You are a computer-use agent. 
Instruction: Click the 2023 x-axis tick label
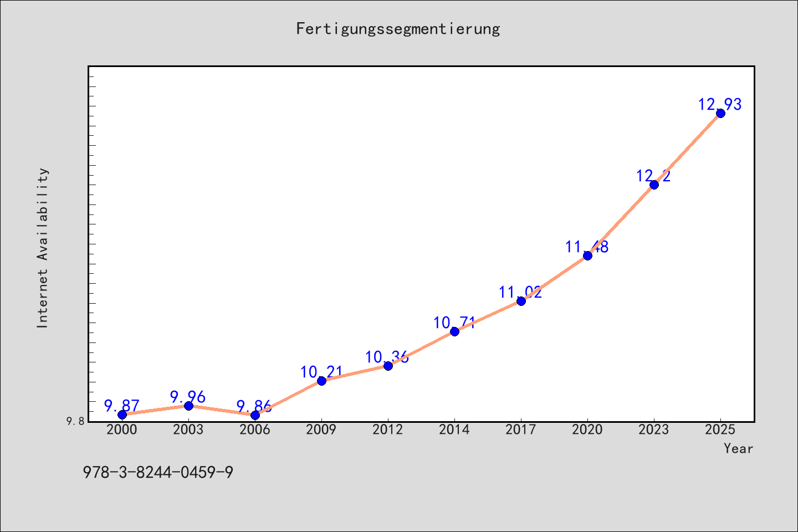click(x=654, y=429)
